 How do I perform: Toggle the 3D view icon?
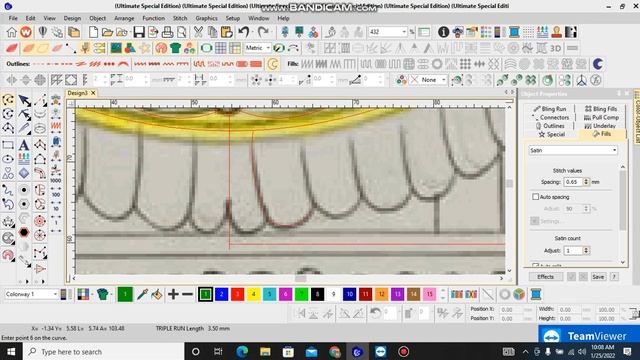point(556,48)
